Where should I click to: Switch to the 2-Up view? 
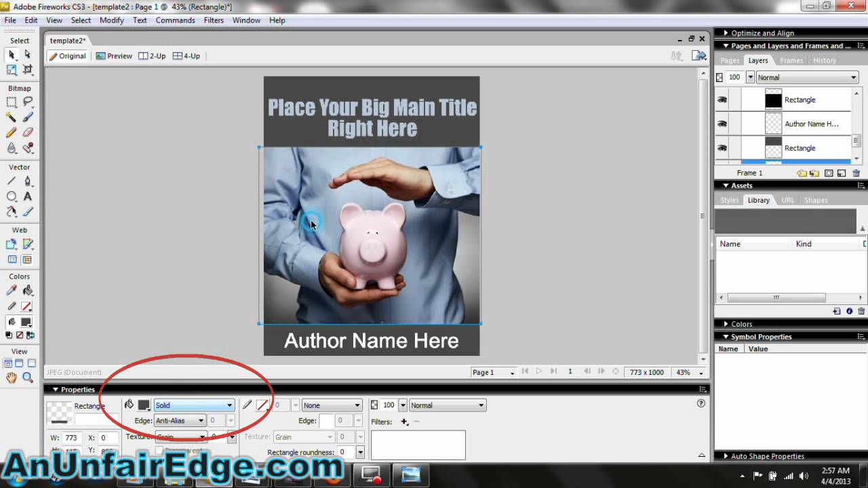click(153, 56)
